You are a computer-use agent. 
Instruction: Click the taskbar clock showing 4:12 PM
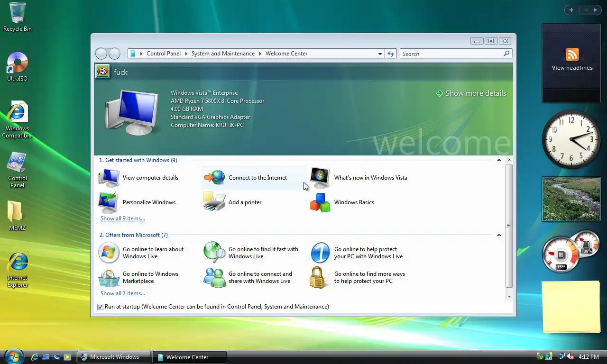(589, 357)
